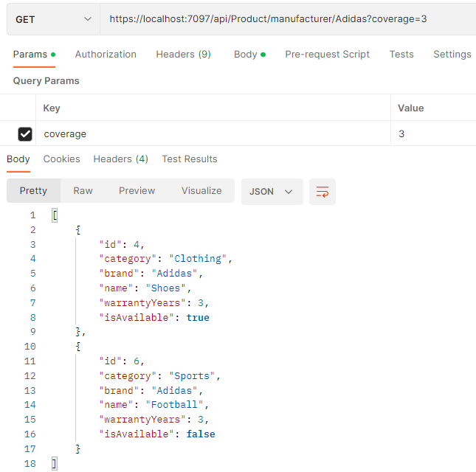Show the Test Results tab
The width and height of the screenshot is (476, 472).
coord(190,159)
